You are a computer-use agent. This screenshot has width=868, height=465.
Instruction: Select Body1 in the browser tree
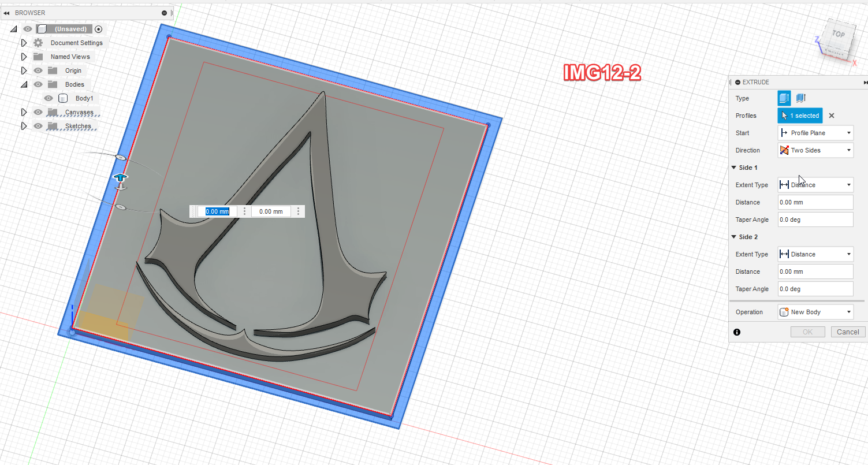84,98
